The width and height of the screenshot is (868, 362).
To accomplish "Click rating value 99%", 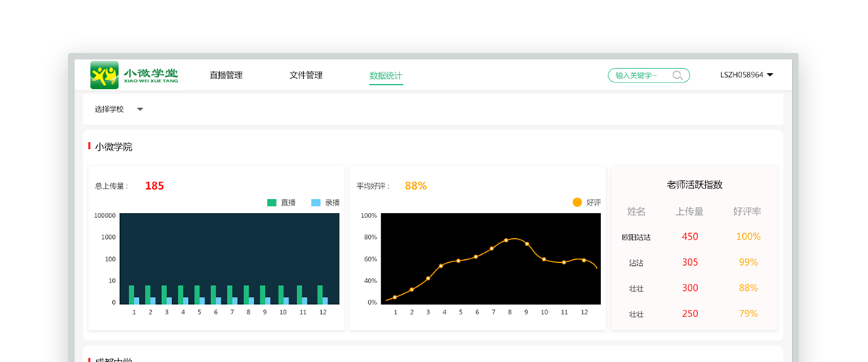I will [749, 263].
